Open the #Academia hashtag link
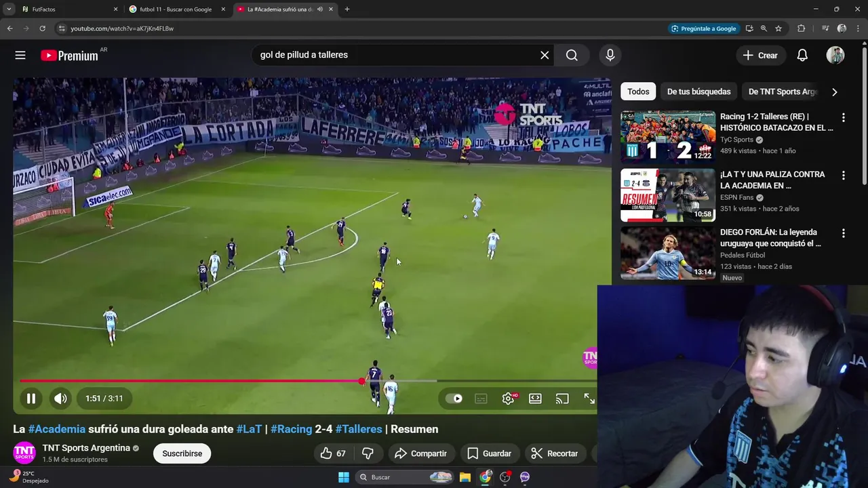The height and width of the screenshot is (488, 868). [x=57, y=429]
